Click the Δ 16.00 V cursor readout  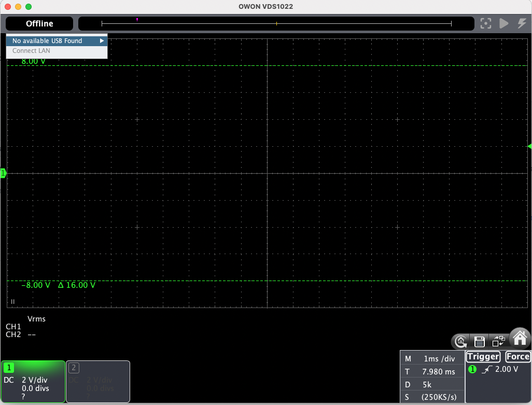pyautogui.click(x=77, y=285)
